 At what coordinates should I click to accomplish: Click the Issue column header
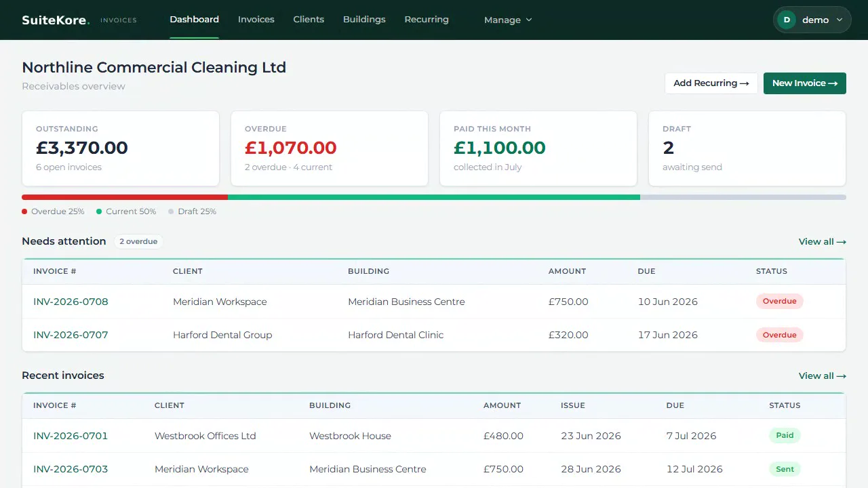(x=573, y=405)
